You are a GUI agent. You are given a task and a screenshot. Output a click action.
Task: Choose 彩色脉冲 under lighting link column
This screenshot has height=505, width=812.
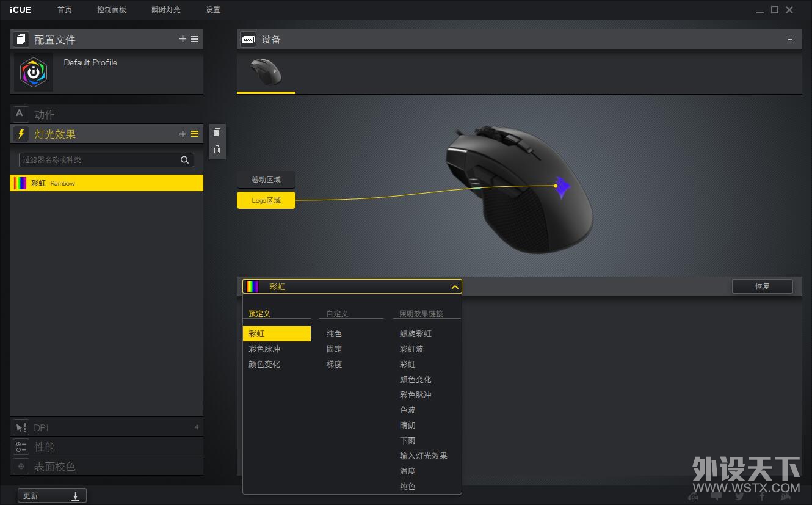tap(416, 395)
